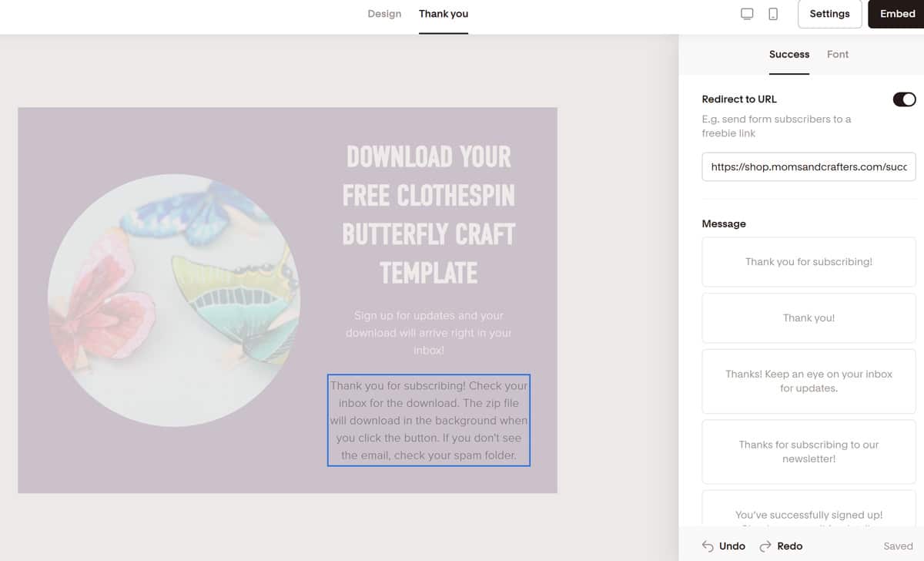Pick 'Thanks for subscribing to our newsletter!' preset
Screen dimensions: 924x561
click(808, 452)
